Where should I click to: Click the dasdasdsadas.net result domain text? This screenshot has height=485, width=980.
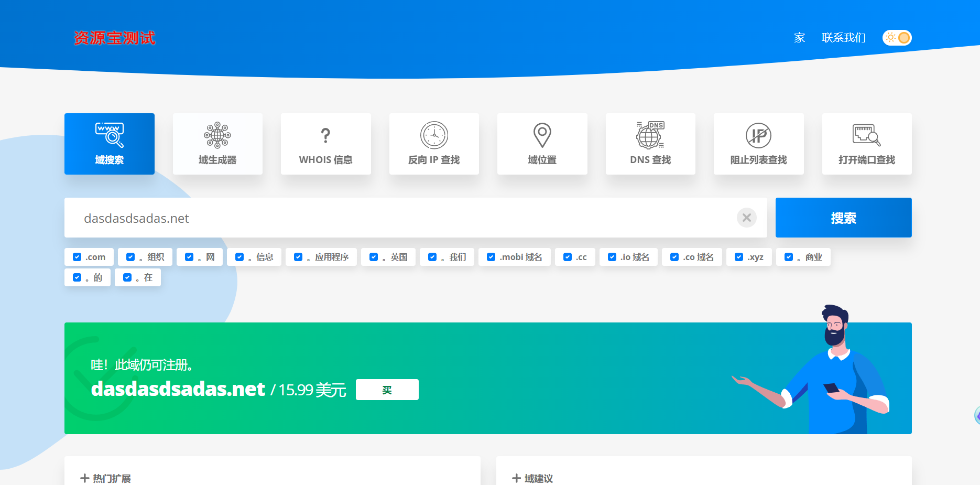(x=178, y=389)
